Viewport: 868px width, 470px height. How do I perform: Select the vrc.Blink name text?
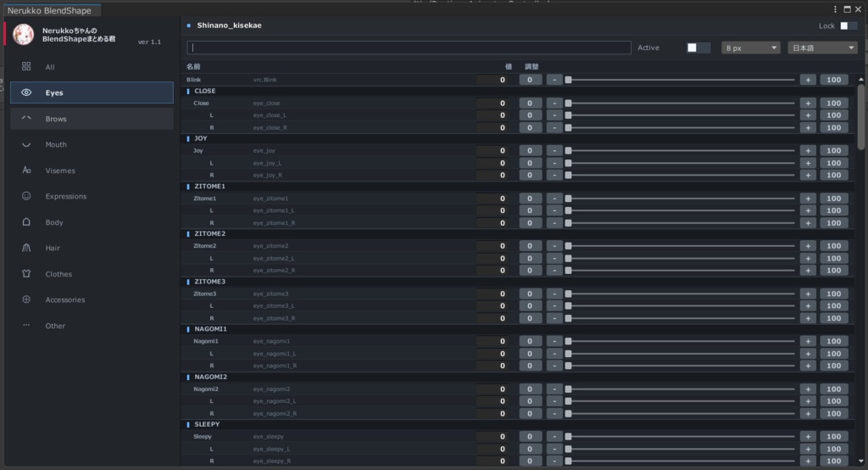pyautogui.click(x=264, y=80)
